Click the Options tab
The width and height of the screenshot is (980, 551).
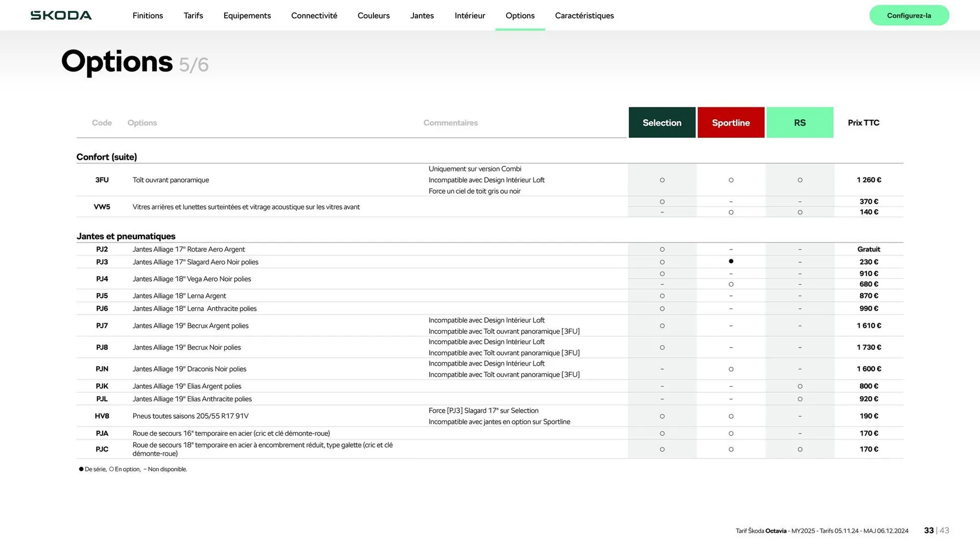point(520,16)
